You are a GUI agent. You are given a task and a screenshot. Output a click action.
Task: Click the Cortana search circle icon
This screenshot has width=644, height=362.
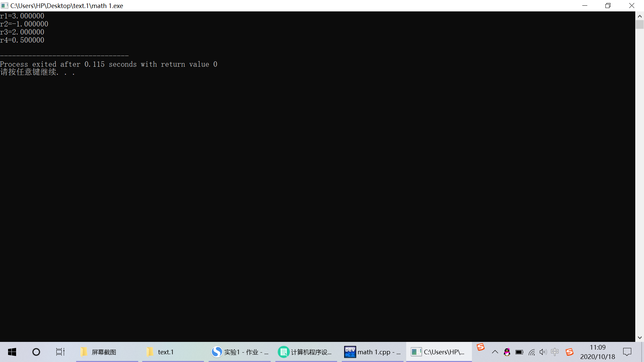(36, 352)
